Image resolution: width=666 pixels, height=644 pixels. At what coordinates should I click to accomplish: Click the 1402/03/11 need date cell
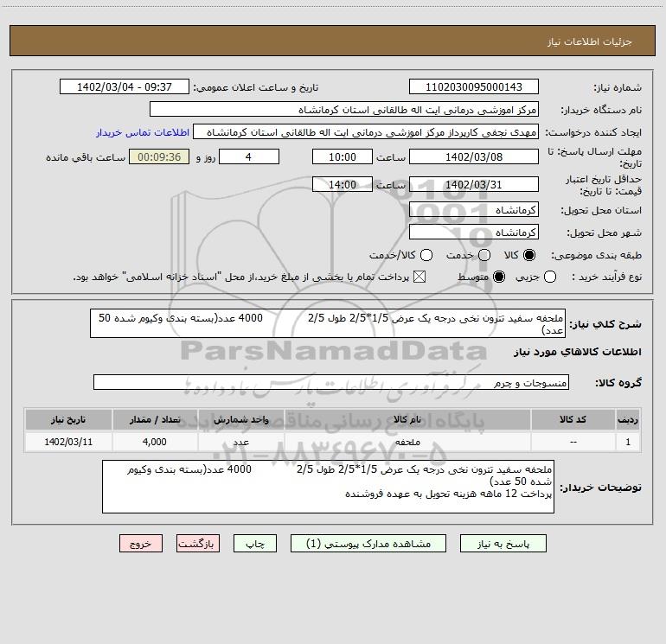coord(68,442)
